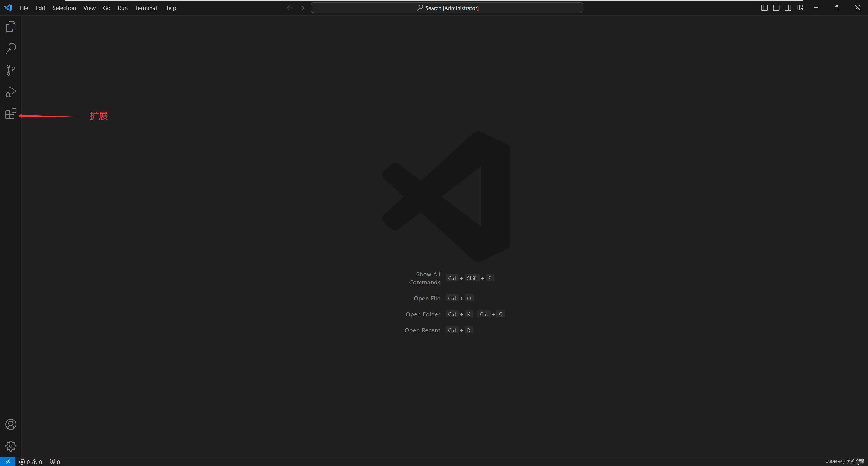The width and height of the screenshot is (868, 466).
Task: Click the Show All Commands label
Action: [x=425, y=278]
